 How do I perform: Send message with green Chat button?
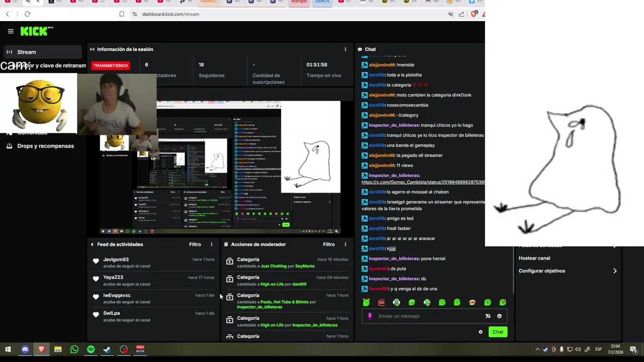pos(498,332)
